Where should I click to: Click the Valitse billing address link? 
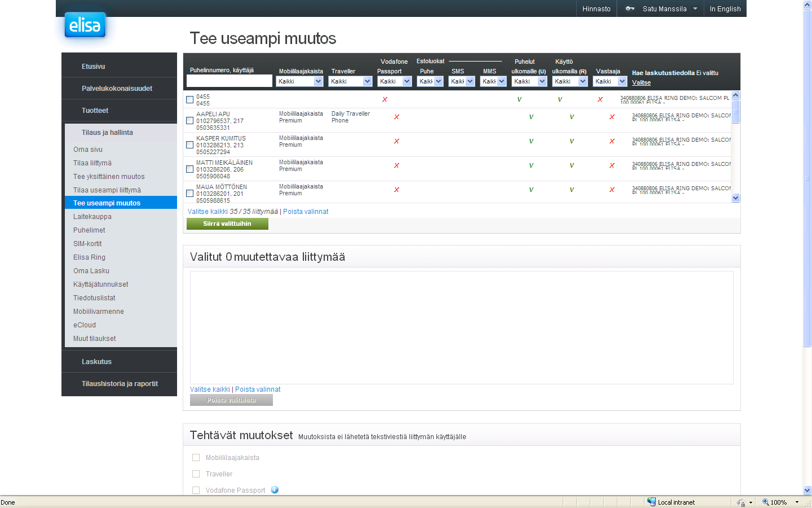click(641, 83)
